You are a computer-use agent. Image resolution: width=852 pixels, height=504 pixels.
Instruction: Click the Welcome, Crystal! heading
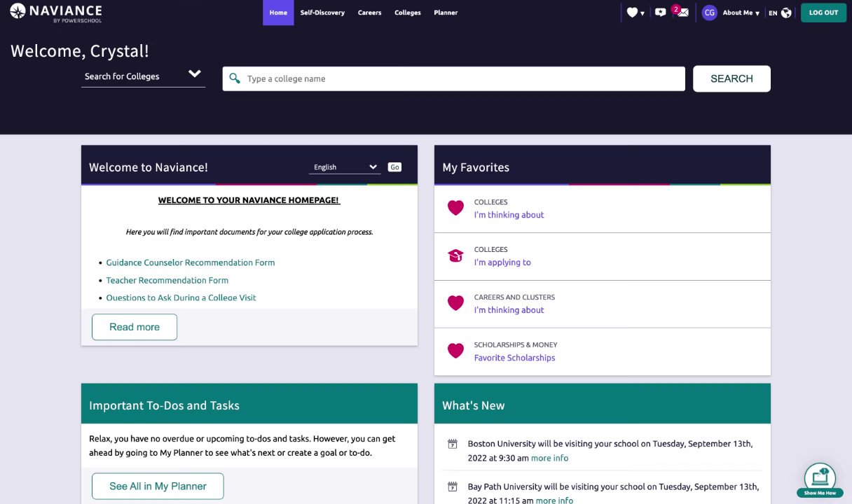click(x=80, y=50)
